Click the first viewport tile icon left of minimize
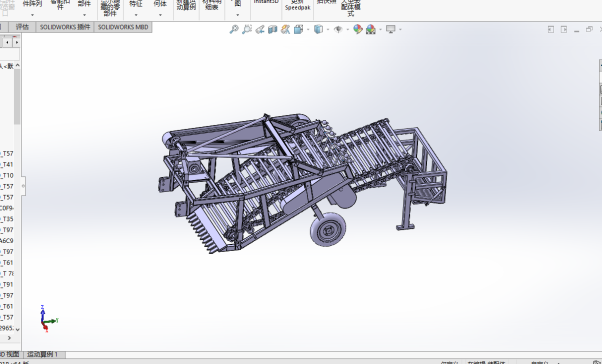The height and width of the screenshot is (364, 602). coord(551,30)
